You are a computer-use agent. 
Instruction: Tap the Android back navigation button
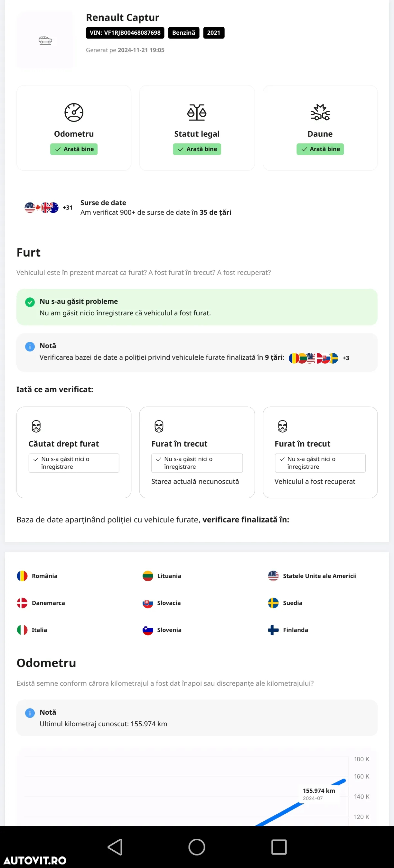pos(115,847)
